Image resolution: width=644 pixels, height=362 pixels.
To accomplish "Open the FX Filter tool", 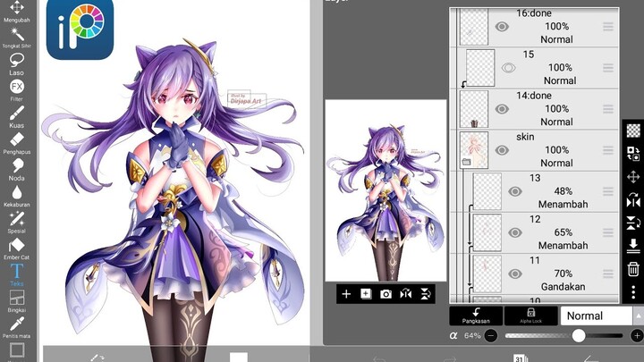I will coord(16,90).
